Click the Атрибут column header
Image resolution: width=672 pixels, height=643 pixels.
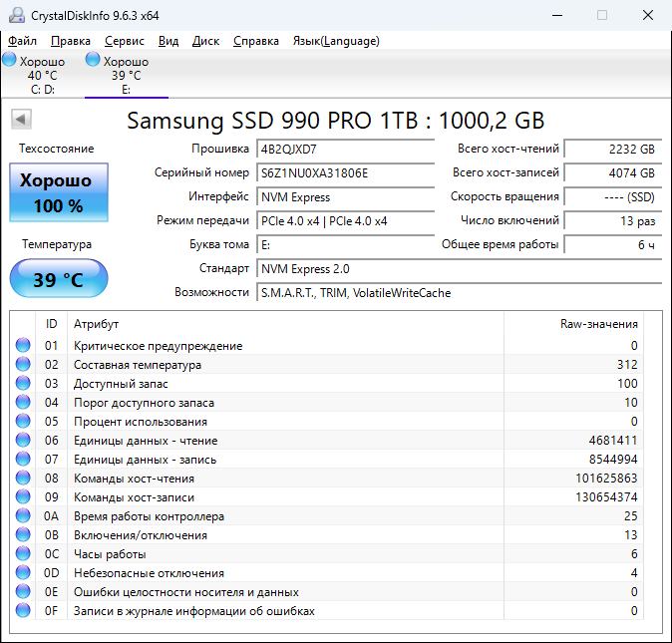(x=97, y=324)
